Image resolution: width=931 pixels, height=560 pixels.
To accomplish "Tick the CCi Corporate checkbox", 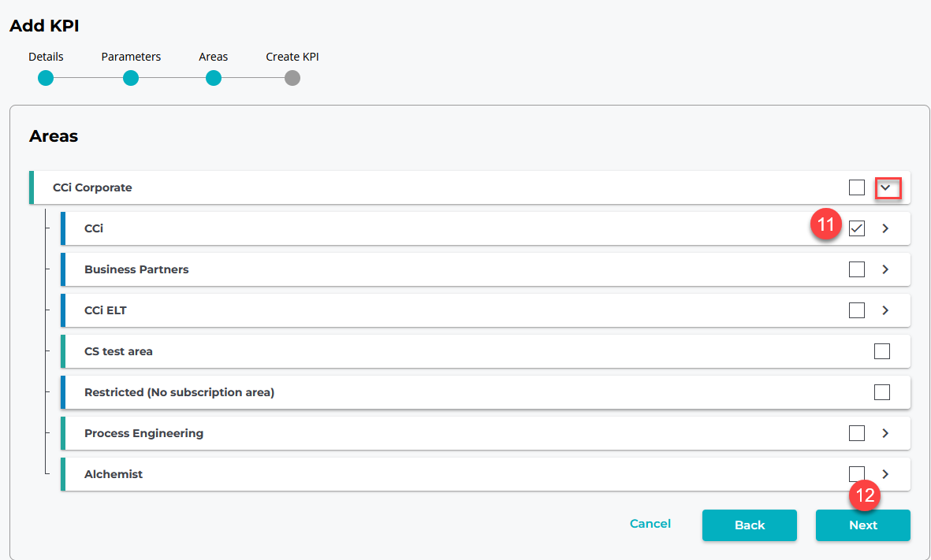I will pos(857,187).
